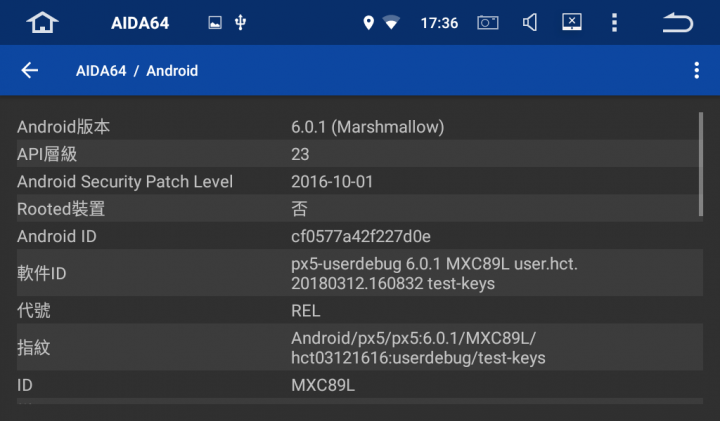Screen dimensions: 720x421
Task: Open system bar three-dot overflow menu
Action: (614, 22)
